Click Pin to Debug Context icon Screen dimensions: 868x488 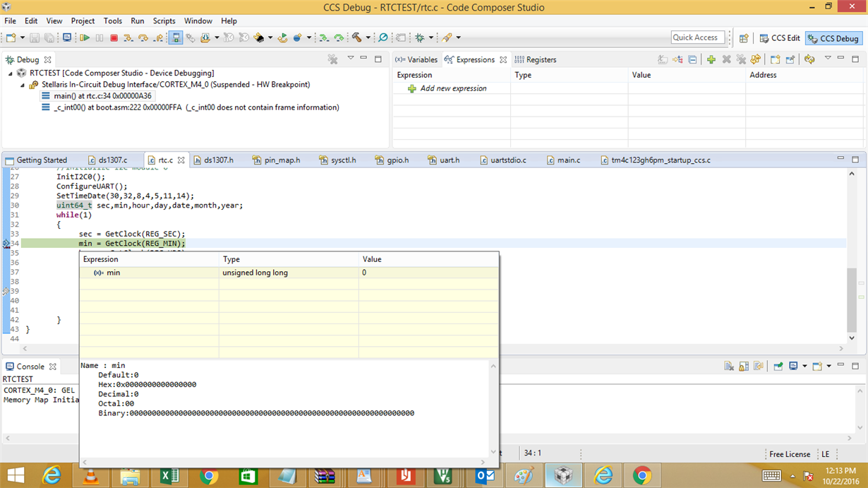(790, 59)
